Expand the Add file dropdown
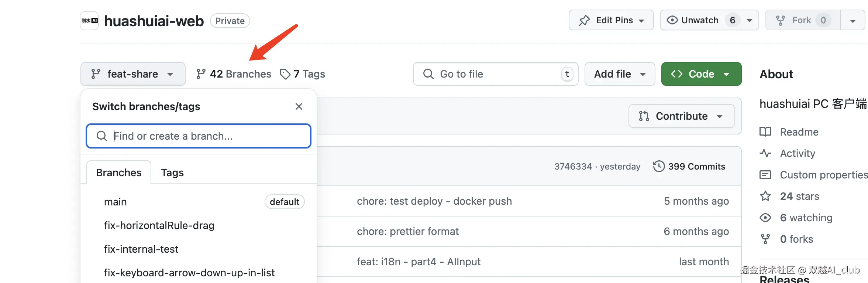The width and height of the screenshot is (868, 283). [x=620, y=74]
